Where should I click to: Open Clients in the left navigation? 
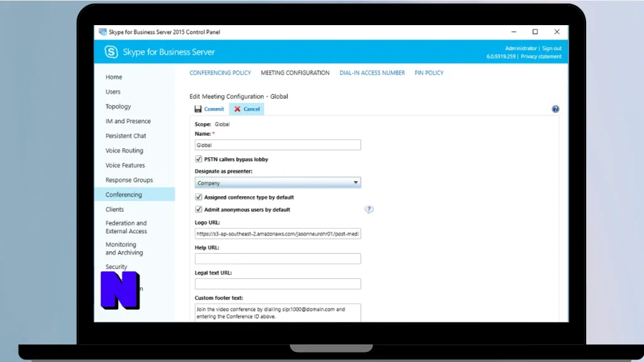click(x=114, y=209)
